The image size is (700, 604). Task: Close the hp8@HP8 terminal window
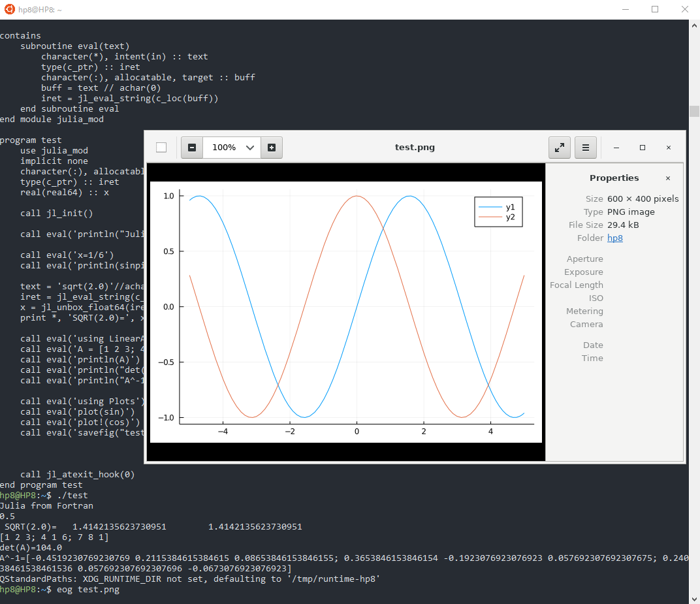(x=685, y=9)
